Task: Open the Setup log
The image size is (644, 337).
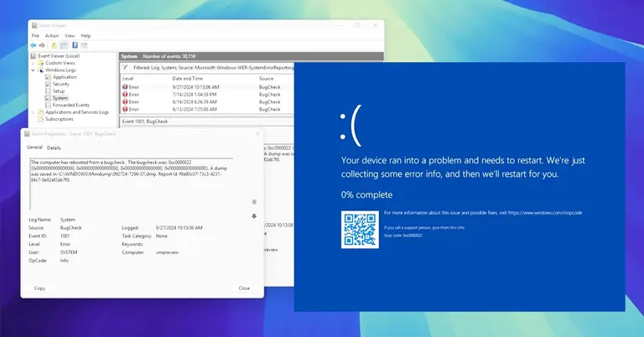Action: [x=59, y=91]
